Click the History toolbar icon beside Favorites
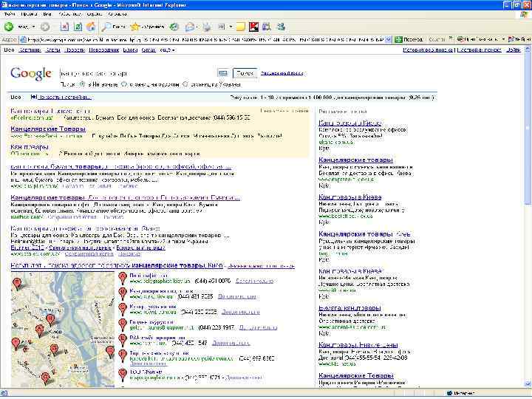532x399 pixels. 174,27
